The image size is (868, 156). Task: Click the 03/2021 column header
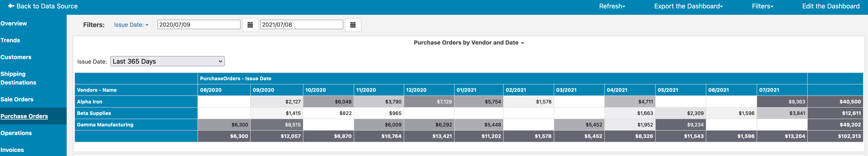pyautogui.click(x=579, y=90)
